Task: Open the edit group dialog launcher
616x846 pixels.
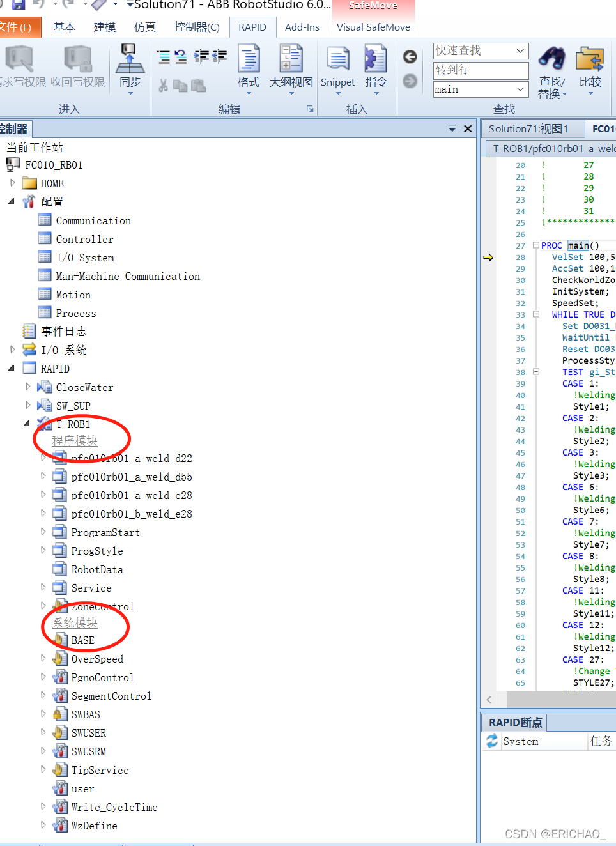Action: tap(310, 109)
